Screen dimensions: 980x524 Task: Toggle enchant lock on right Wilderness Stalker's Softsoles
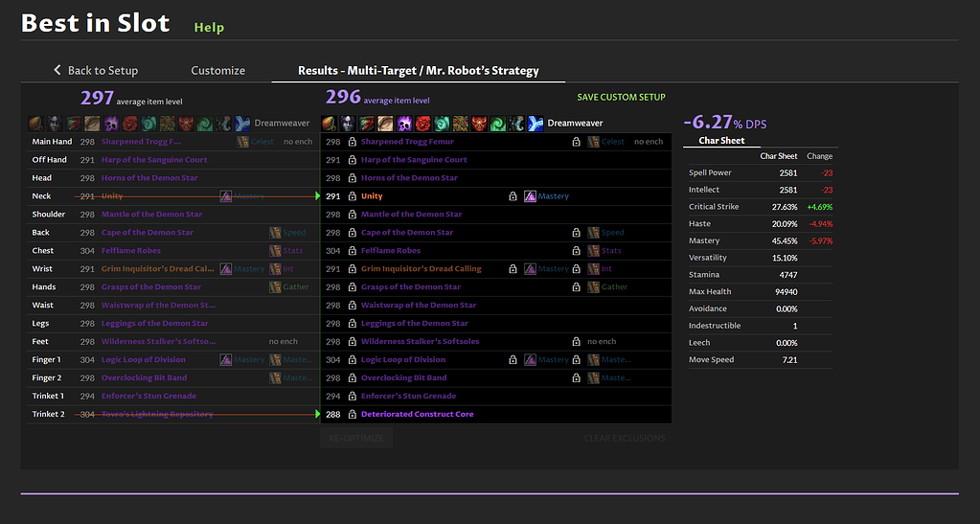[x=576, y=342]
